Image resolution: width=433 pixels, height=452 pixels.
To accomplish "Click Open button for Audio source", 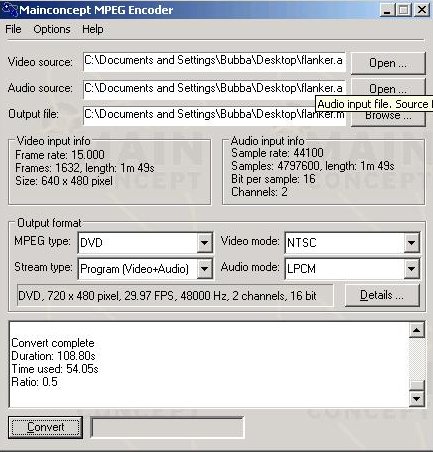I will (x=388, y=88).
